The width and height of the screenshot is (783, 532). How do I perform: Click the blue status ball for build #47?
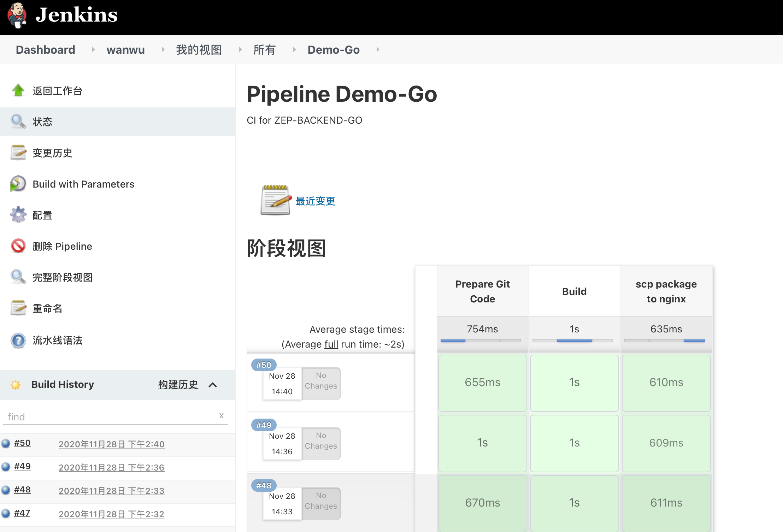pyautogui.click(x=6, y=513)
